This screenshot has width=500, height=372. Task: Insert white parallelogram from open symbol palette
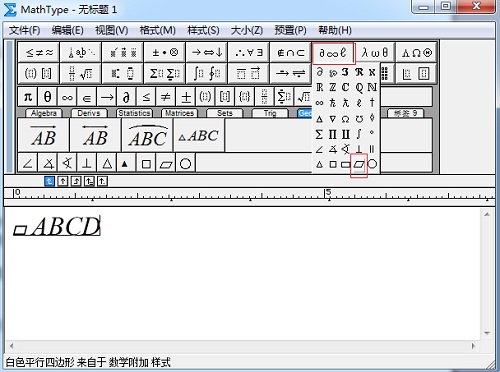(359, 164)
